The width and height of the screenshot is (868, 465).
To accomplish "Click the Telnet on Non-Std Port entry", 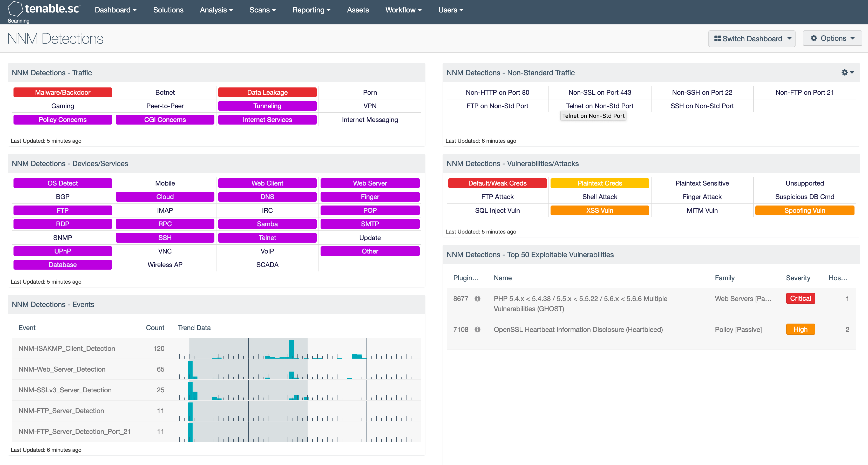I will point(599,106).
